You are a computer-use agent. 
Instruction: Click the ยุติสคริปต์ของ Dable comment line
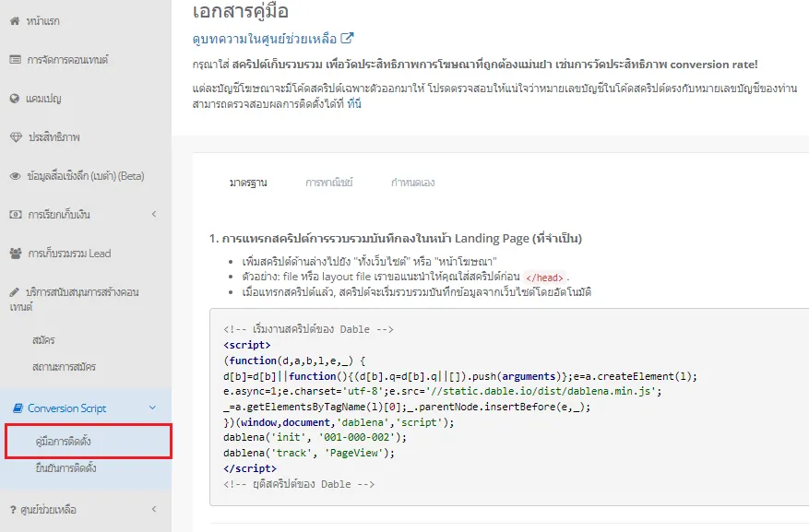(x=299, y=484)
